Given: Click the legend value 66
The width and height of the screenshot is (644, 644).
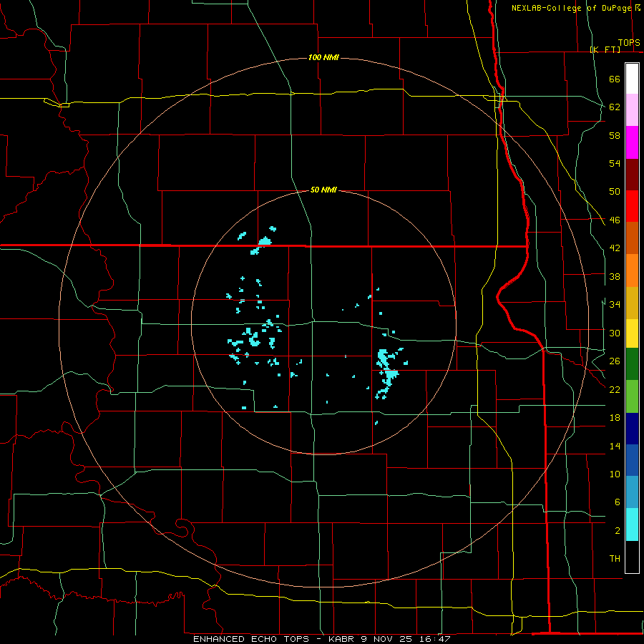Looking at the screenshot, I should pyautogui.click(x=615, y=79).
